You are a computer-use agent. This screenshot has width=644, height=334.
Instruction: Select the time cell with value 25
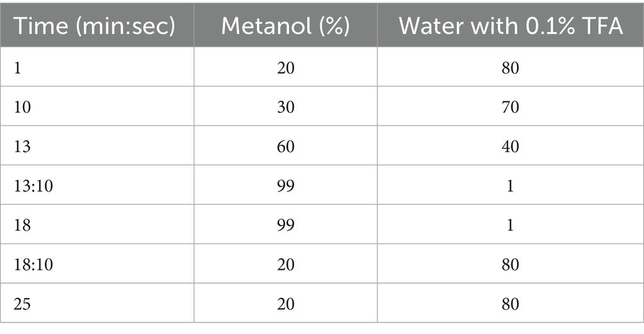point(22,303)
